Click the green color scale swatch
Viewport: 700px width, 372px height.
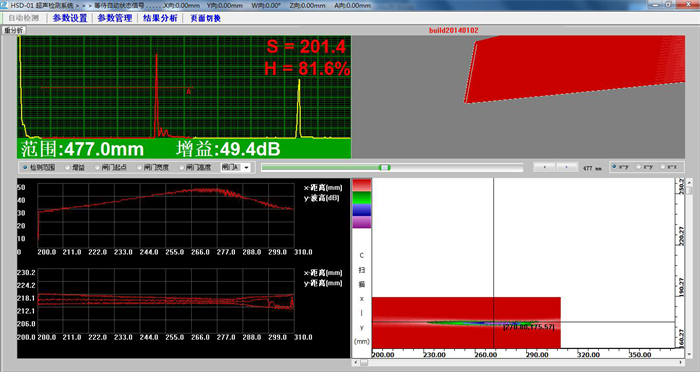(x=362, y=198)
